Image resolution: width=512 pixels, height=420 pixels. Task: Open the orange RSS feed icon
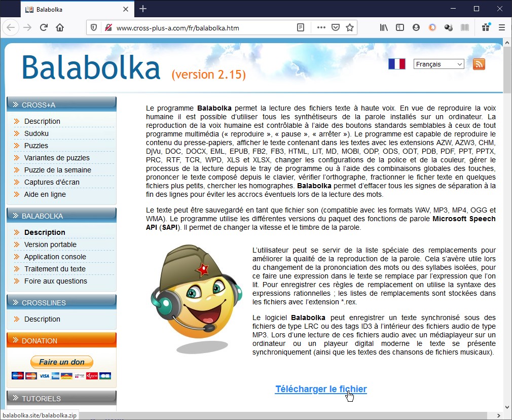(479, 64)
